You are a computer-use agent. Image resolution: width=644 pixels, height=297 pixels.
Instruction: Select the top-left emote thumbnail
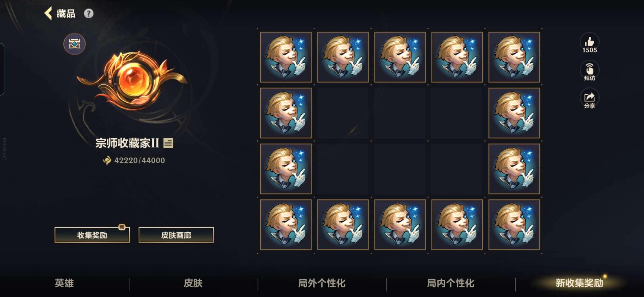click(286, 57)
